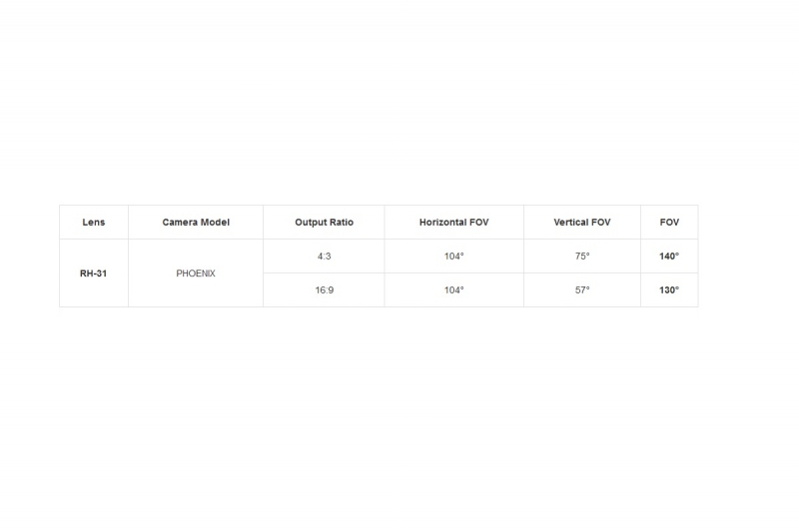The height and width of the screenshot is (532, 799).
Task: Click the word Model in Camera Model header
Action: (216, 223)
